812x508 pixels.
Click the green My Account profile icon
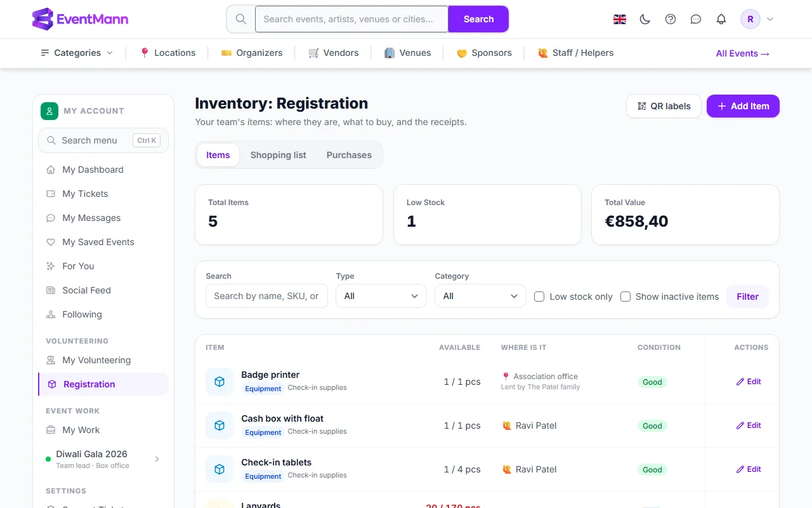49,111
